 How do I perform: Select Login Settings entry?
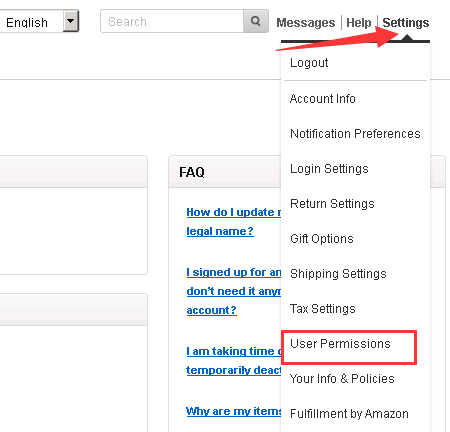click(x=329, y=169)
